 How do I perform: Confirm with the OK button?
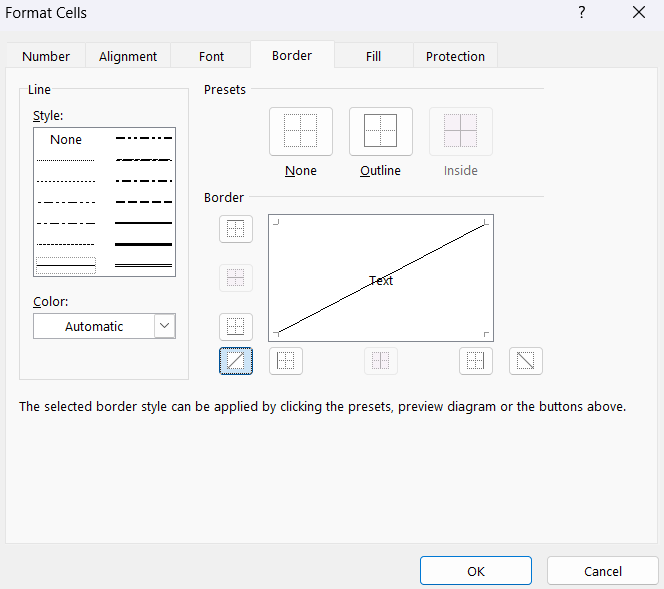point(476,571)
